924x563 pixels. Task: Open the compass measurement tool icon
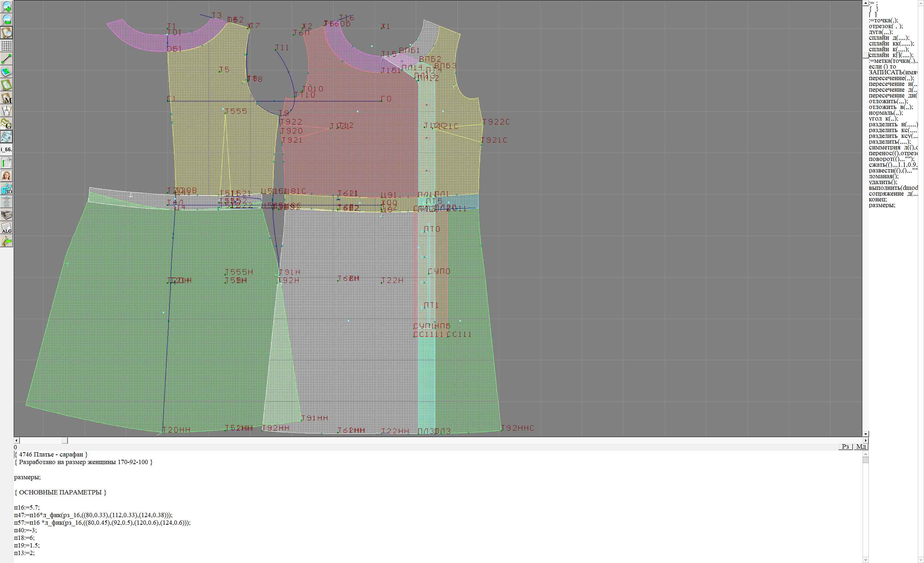[x=6, y=111]
